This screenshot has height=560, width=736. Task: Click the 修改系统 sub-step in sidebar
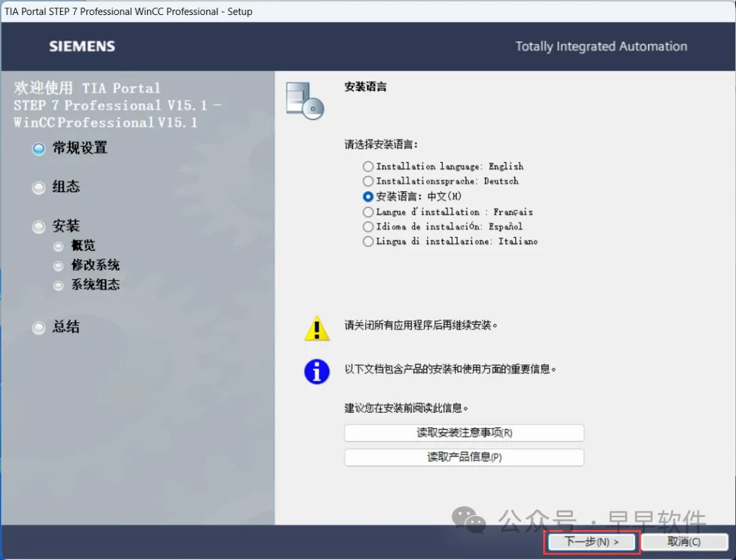[x=95, y=265]
